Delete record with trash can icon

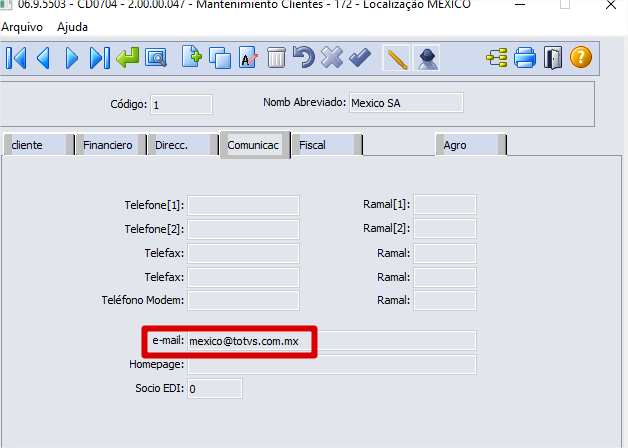[x=276, y=58]
